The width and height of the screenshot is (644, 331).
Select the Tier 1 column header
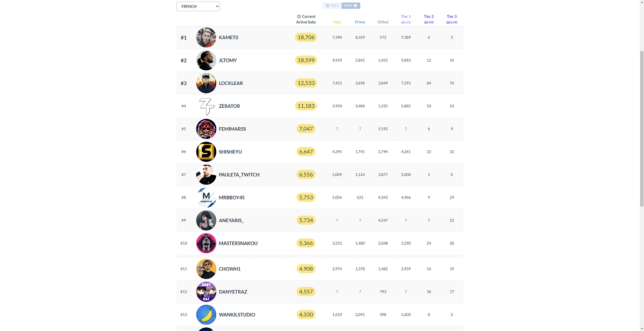point(406,19)
